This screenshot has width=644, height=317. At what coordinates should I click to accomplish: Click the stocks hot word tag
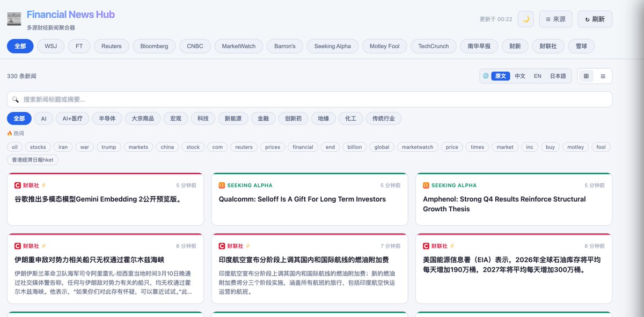(38, 147)
